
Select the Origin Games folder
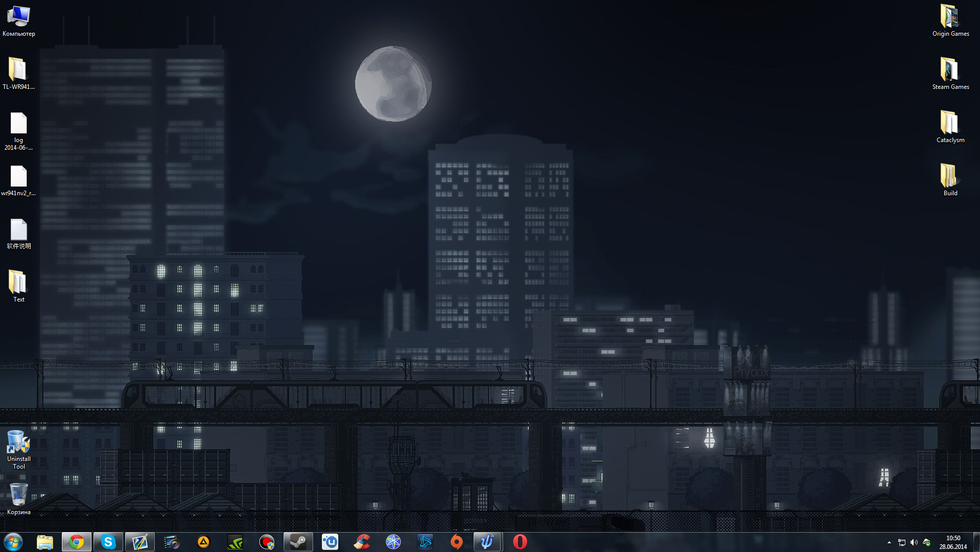point(950,21)
